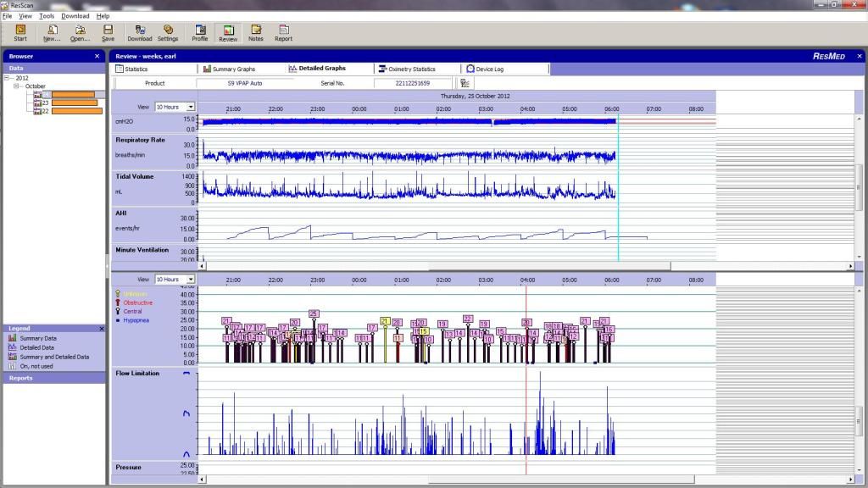Click the Download toolbar icon
868x488 pixels.
tap(140, 33)
